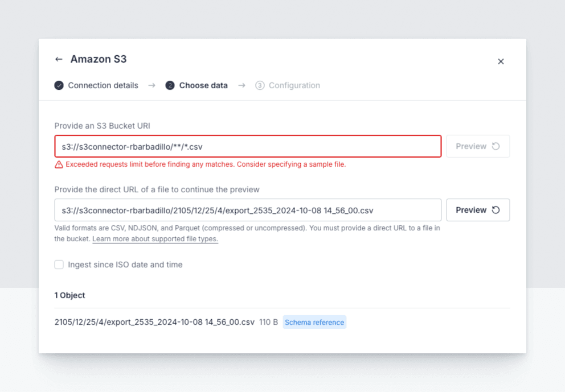Close the Amazon S3 dialog
The image size is (565, 392).
(501, 61)
